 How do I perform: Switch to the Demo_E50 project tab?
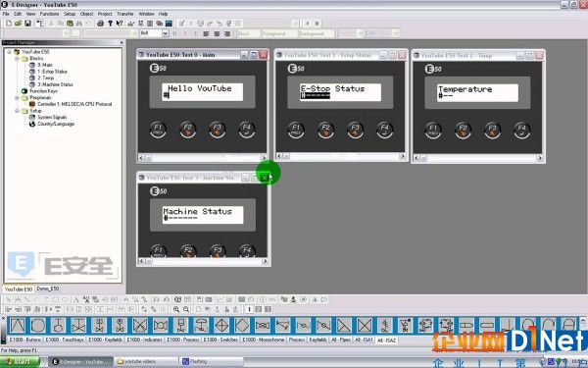tap(48, 289)
